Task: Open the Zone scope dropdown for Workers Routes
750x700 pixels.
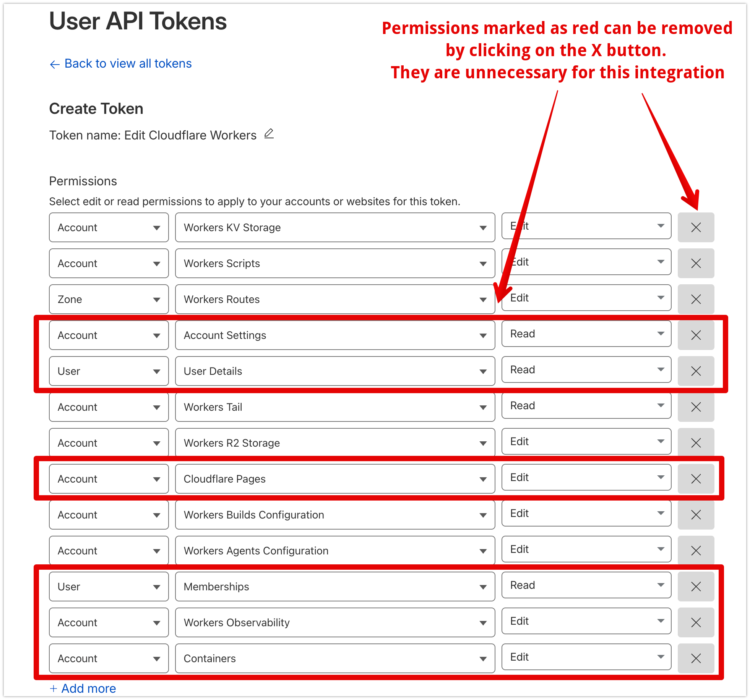Action: [x=109, y=299]
